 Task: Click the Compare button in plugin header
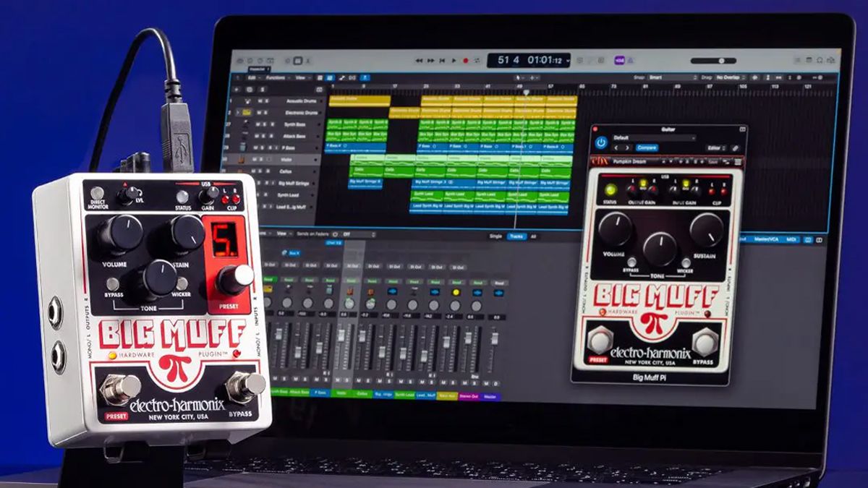[x=647, y=147]
